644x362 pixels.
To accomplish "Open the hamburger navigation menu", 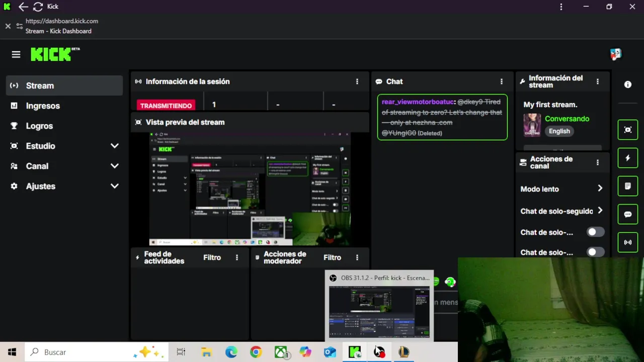I will 16,54.
